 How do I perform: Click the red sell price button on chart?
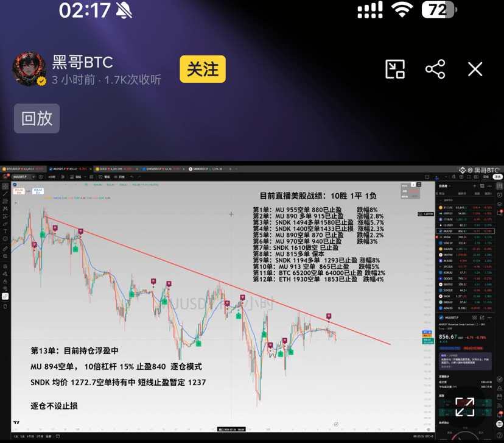point(19,191)
